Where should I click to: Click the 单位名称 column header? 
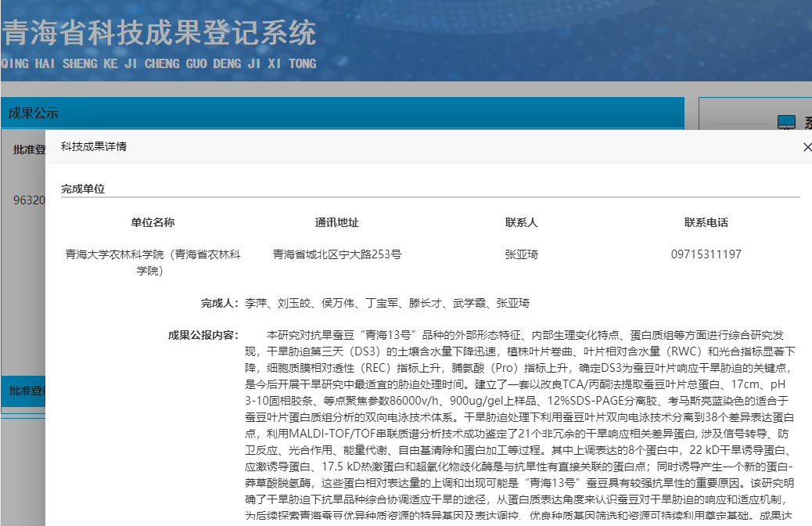tap(153, 222)
